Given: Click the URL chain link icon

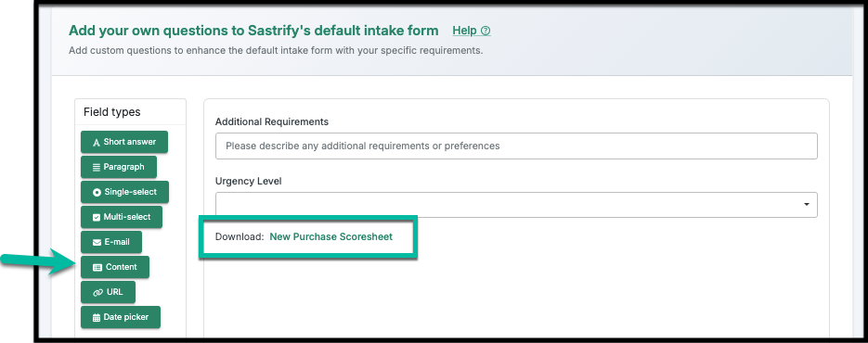Looking at the screenshot, I should [98, 292].
